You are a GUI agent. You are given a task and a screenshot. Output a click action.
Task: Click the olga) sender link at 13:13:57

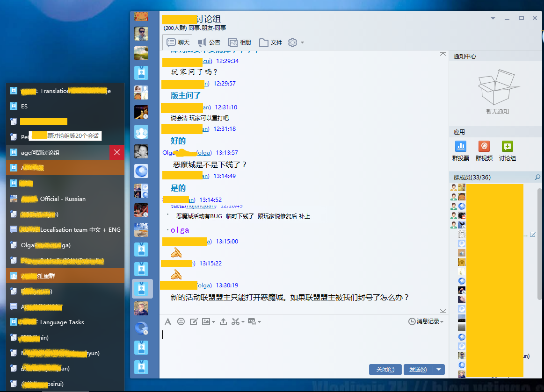(204, 152)
